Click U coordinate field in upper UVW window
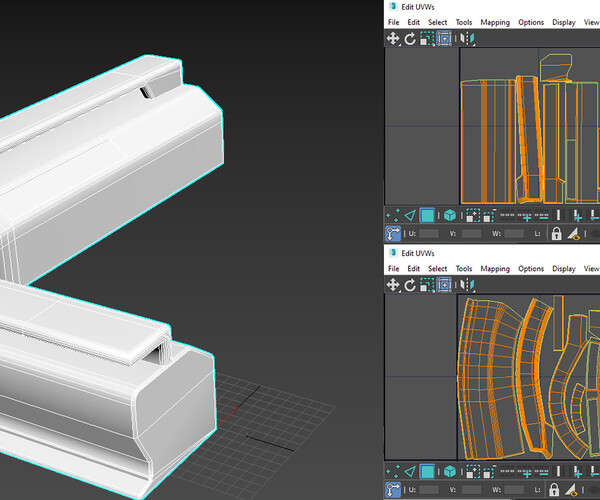This screenshot has width=600, height=500. [428, 234]
